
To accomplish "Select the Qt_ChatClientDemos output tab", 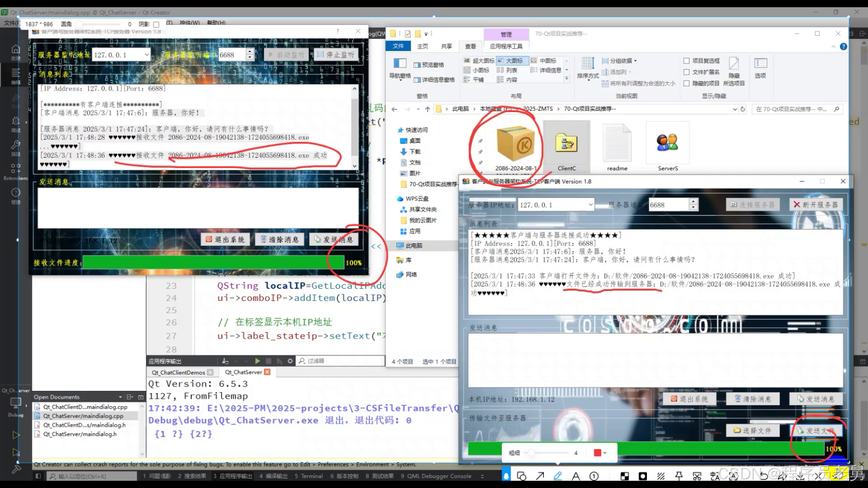I will (178, 372).
